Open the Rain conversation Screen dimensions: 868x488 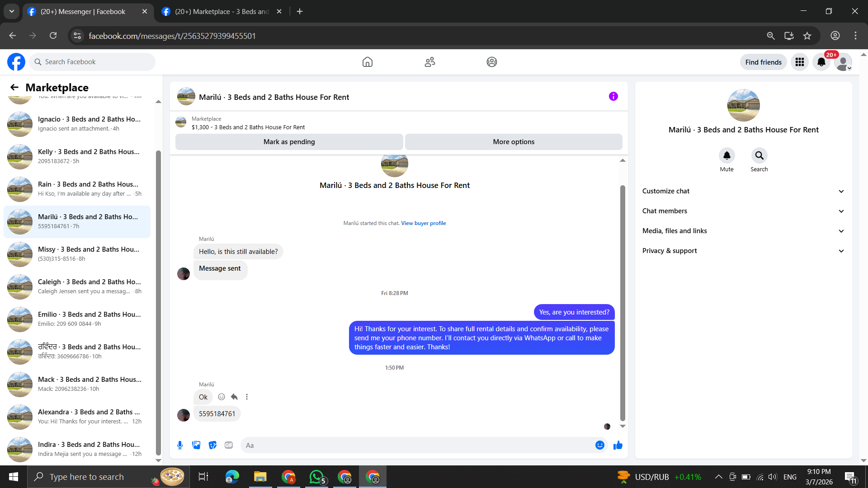[x=77, y=189]
